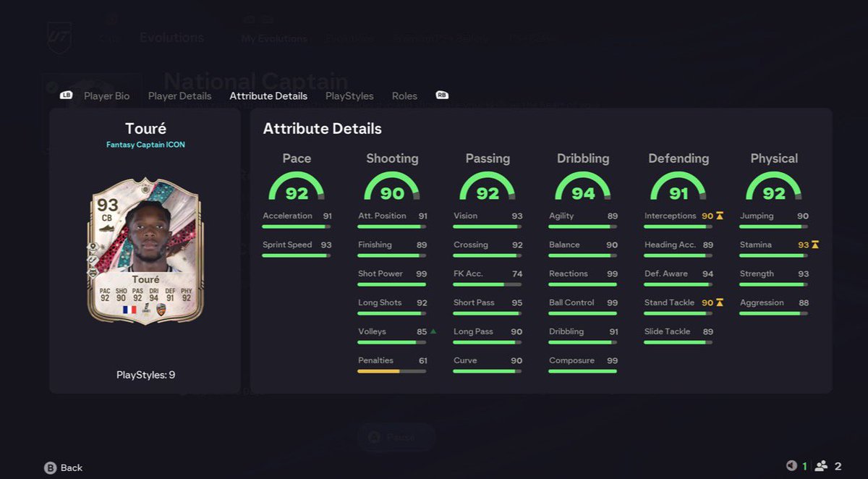The image size is (868, 479).
Task: Click the Shooting 90 gauge
Action: point(392,187)
